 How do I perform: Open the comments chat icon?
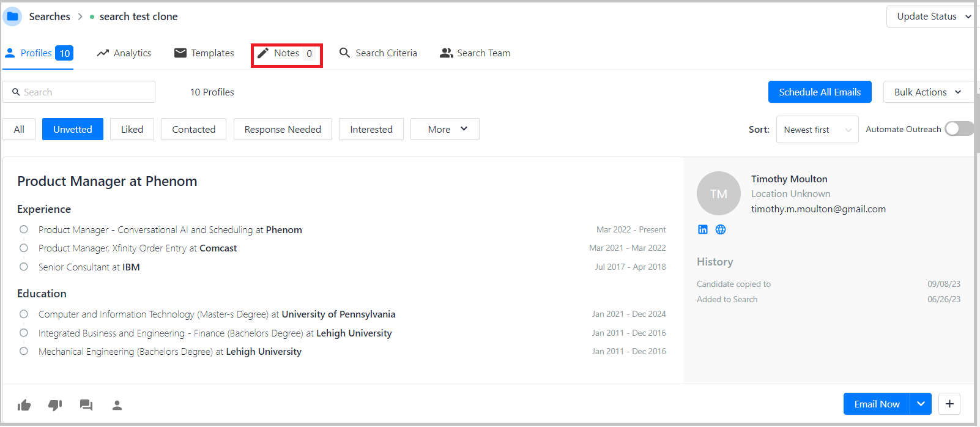(86, 405)
